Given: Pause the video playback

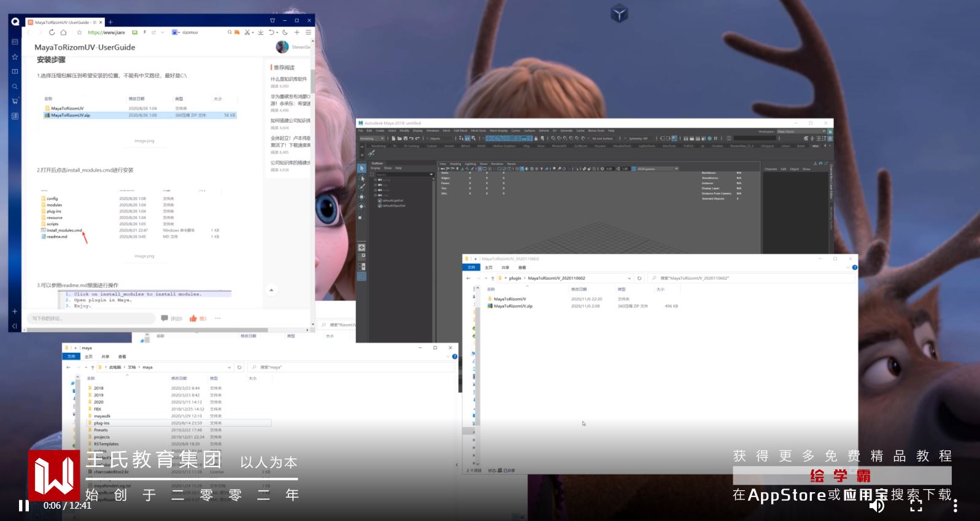Looking at the screenshot, I should point(24,506).
